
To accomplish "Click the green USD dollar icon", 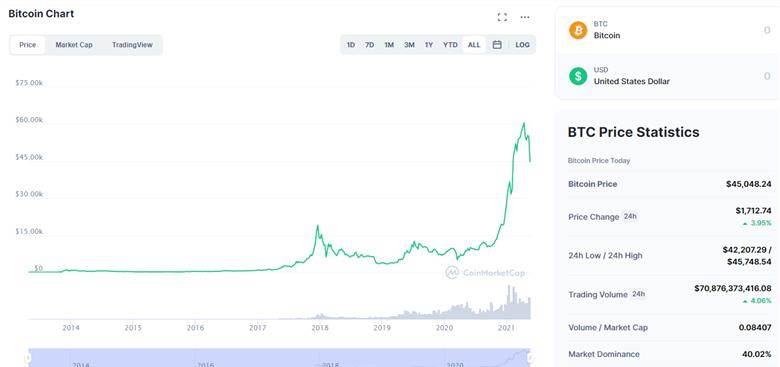I will (x=578, y=76).
